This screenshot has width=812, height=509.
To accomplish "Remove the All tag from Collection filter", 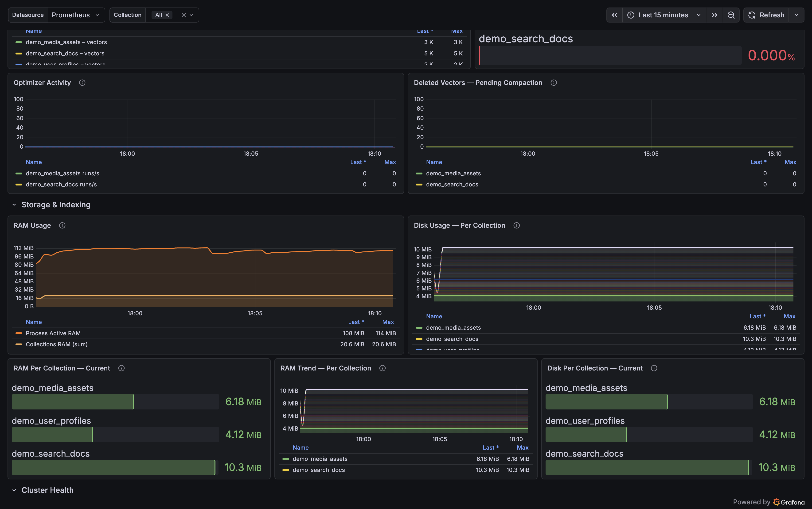I will tap(167, 15).
